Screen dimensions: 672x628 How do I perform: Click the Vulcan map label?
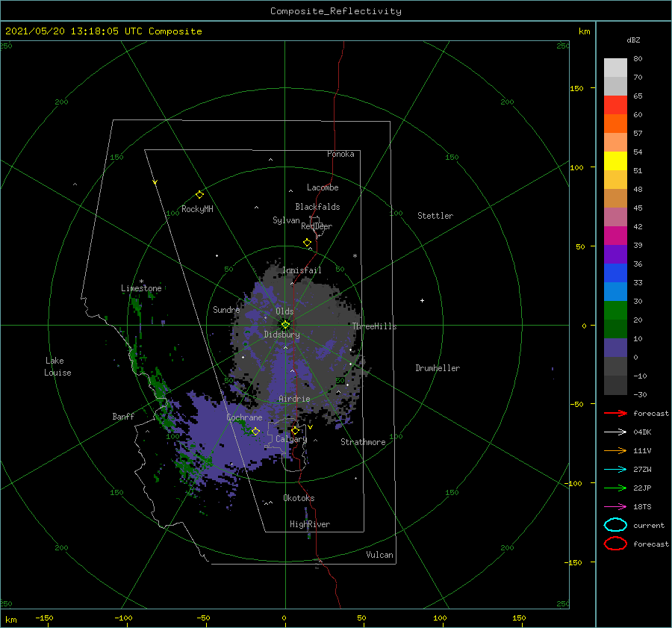379,555
